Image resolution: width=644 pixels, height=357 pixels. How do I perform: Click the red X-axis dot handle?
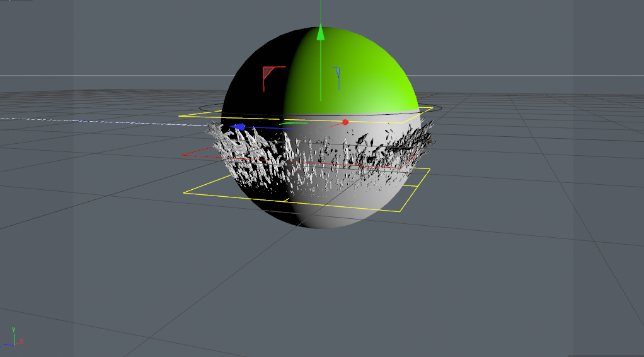click(345, 122)
